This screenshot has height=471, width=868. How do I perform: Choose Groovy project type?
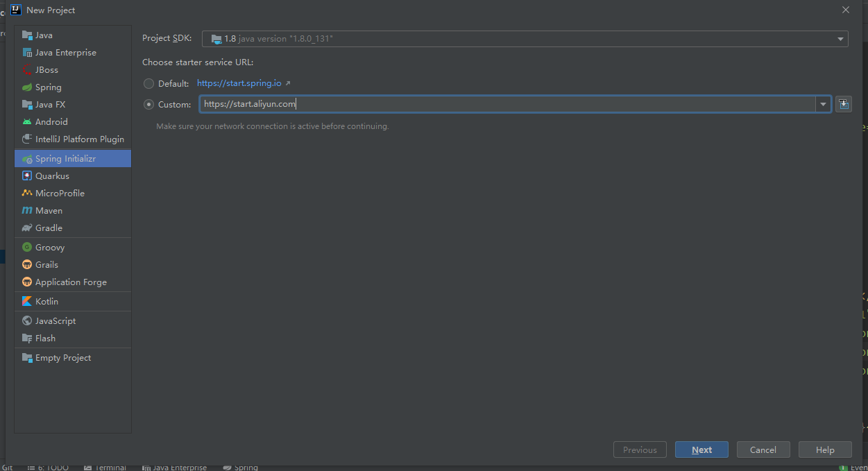coord(73,247)
